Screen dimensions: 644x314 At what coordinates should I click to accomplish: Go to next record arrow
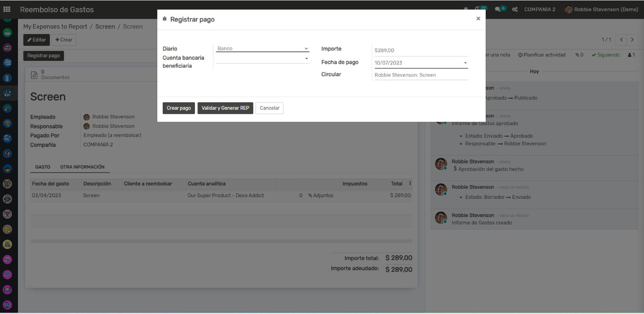click(x=632, y=40)
